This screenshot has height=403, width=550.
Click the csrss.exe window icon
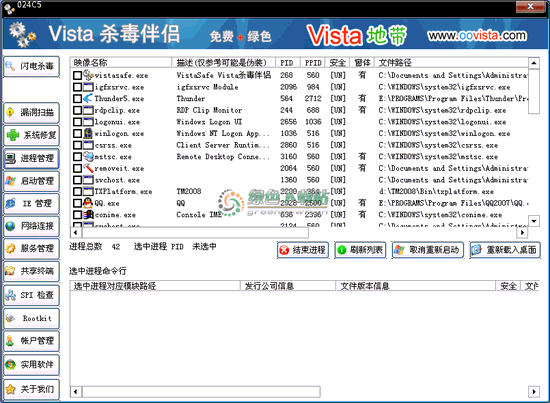pos(88,145)
